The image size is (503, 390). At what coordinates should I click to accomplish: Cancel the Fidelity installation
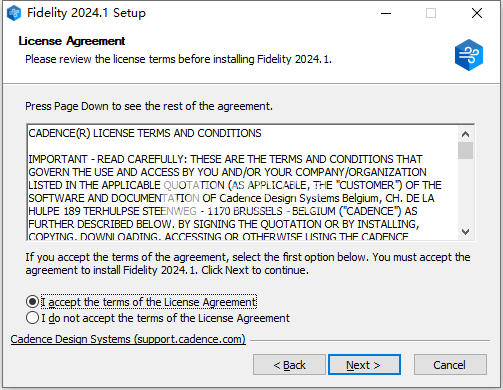[x=450, y=365]
